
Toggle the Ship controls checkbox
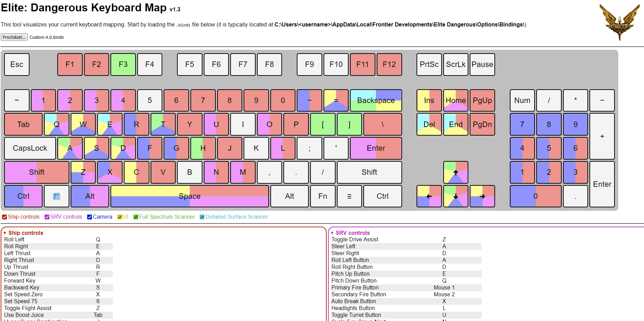pos(4,217)
